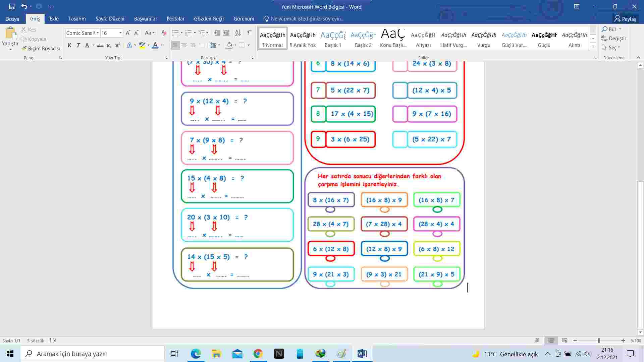Image resolution: width=644 pixels, height=362 pixels.
Task: Open Windows Start menu
Action: [10, 354]
